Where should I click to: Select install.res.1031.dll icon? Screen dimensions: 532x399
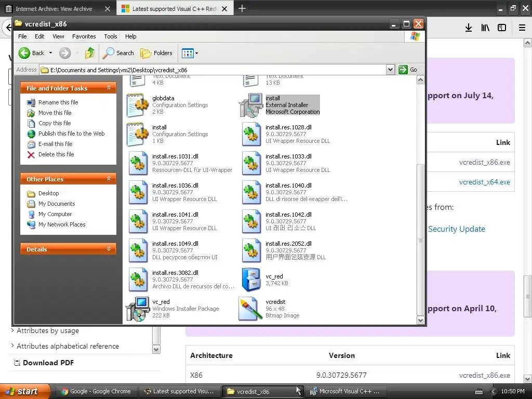[138, 163]
